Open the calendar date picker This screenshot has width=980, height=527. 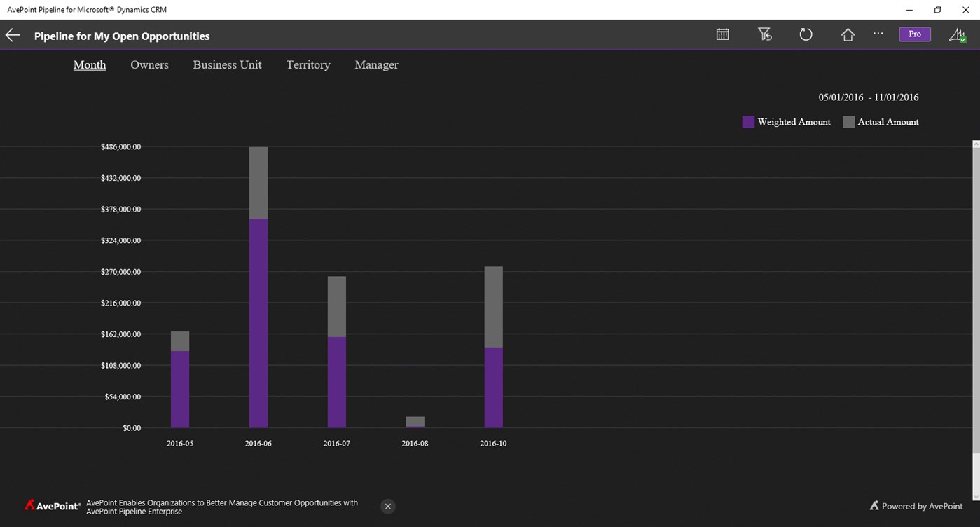(x=722, y=34)
